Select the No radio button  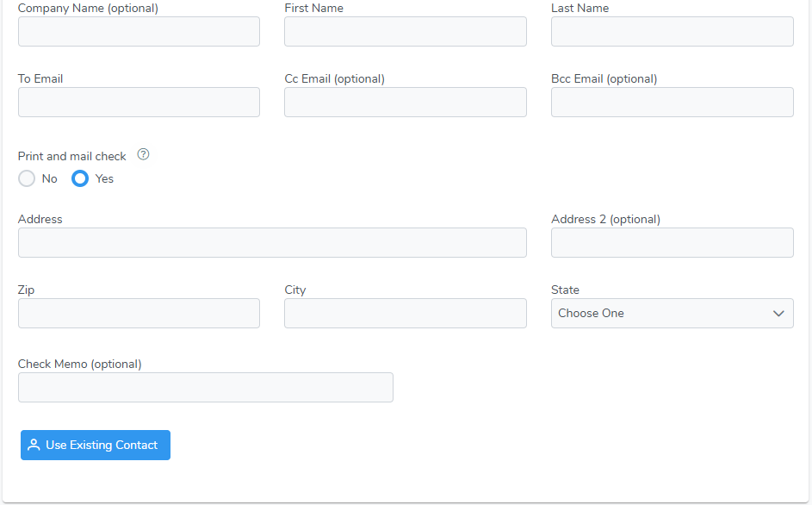(x=27, y=178)
